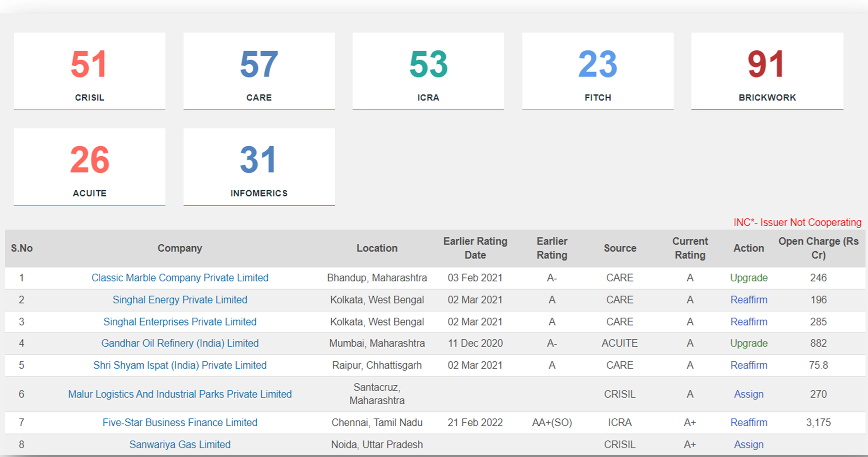
Task: Click the Location column header
Action: (x=377, y=248)
